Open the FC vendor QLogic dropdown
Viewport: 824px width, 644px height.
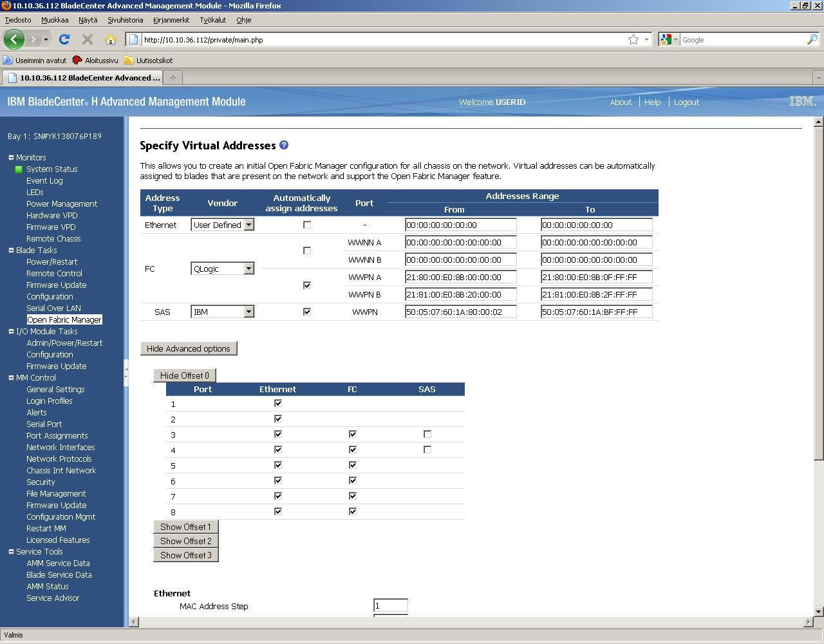pos(223,269)
